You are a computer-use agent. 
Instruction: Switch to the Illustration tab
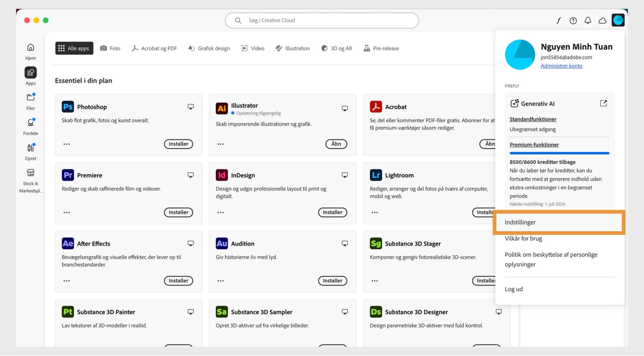click(292, 48)
